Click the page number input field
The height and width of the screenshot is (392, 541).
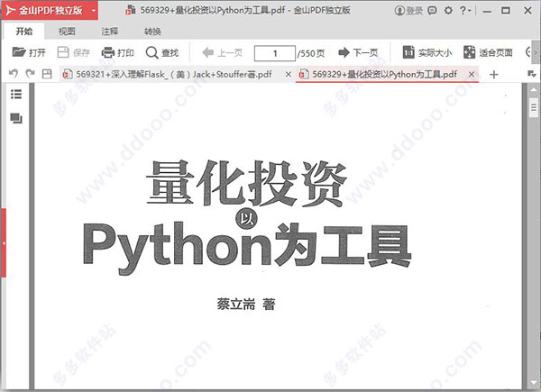click(275, 53)
